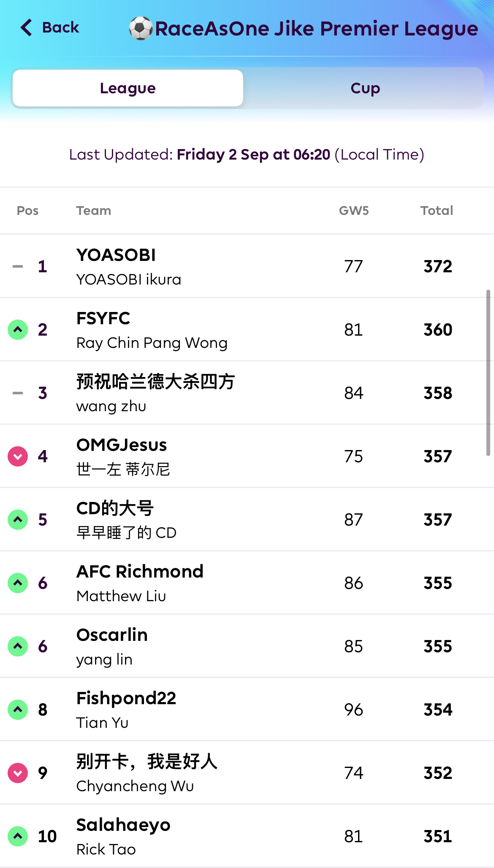494x868 pixels.
Task: Click green up arrow beside Fishpond22
Action: click(18, 710)
